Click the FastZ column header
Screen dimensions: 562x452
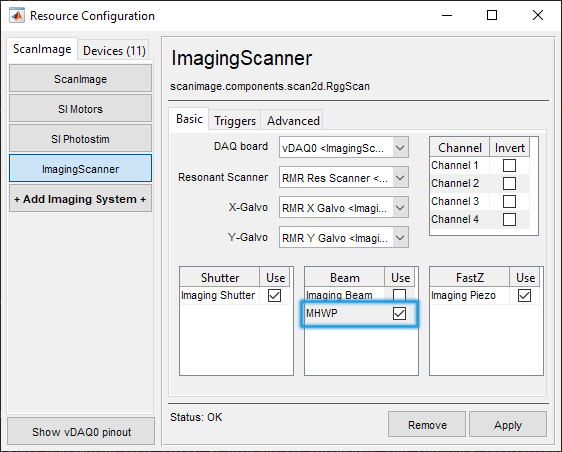[470, 277]
